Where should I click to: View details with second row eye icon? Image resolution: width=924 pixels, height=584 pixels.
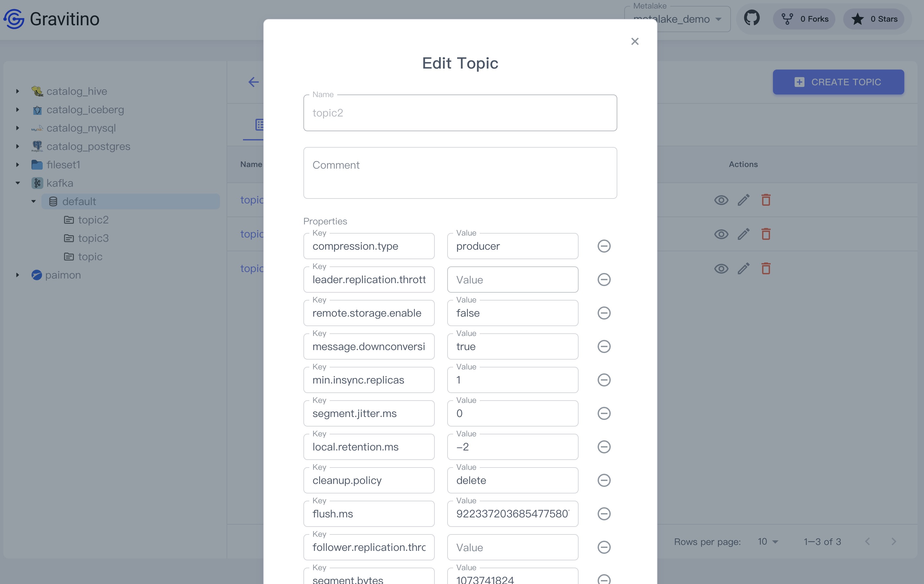click(x=721, y=234)
